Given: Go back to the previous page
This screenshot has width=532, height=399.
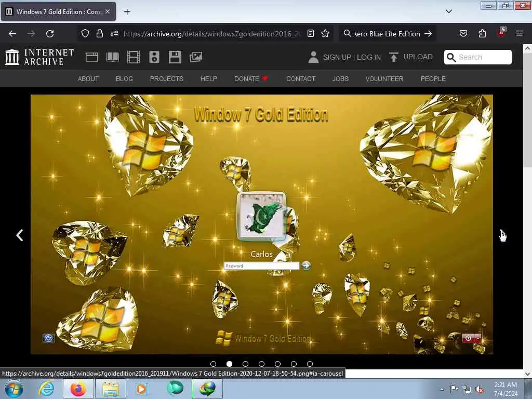Looking at the screenshot, I should tap(12, 34).
